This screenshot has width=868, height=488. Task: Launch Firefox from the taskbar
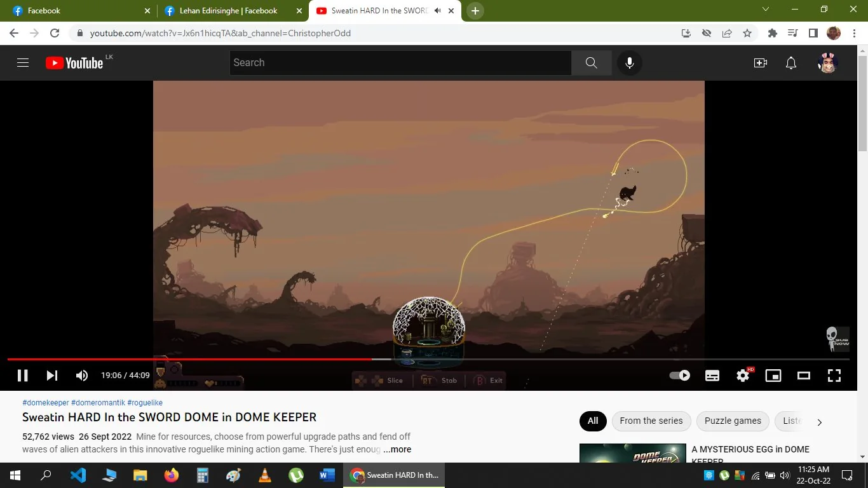[x=172, y=475]
